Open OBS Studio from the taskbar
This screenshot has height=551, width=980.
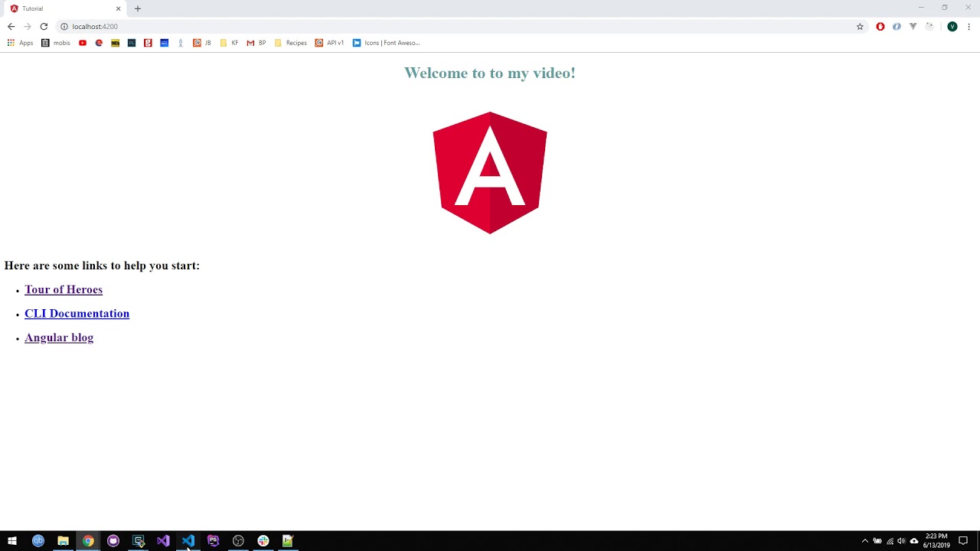coord(238,541)
